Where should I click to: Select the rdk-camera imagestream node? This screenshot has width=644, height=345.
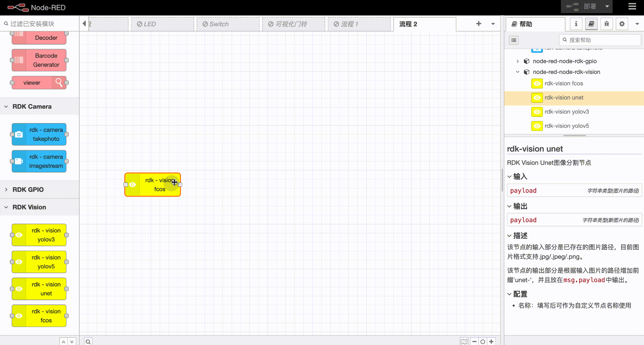39,161
